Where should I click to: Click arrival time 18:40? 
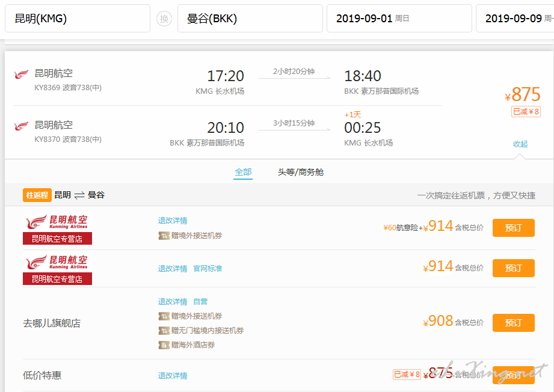(363, 76)
